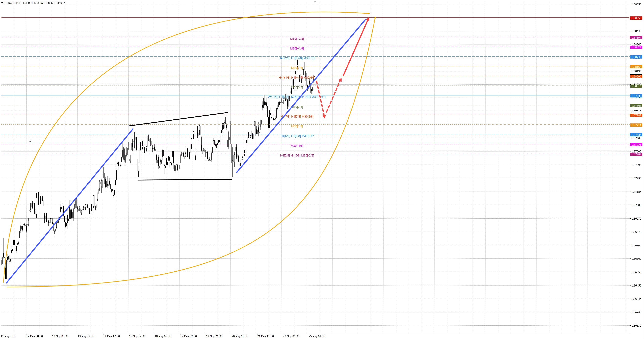Select the orange 1.37711 price label
Screen dimensions: 644x339
pyautogui.click(x=636, y=125)
